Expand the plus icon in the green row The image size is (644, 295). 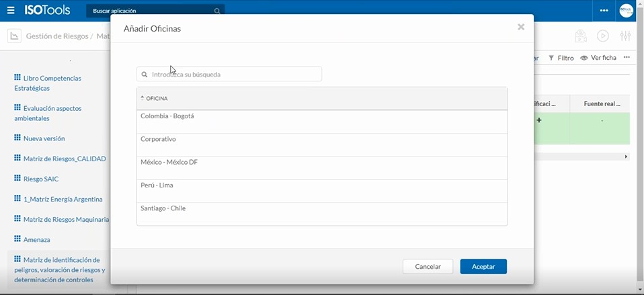pyautogui.click(x=539, y=121)
